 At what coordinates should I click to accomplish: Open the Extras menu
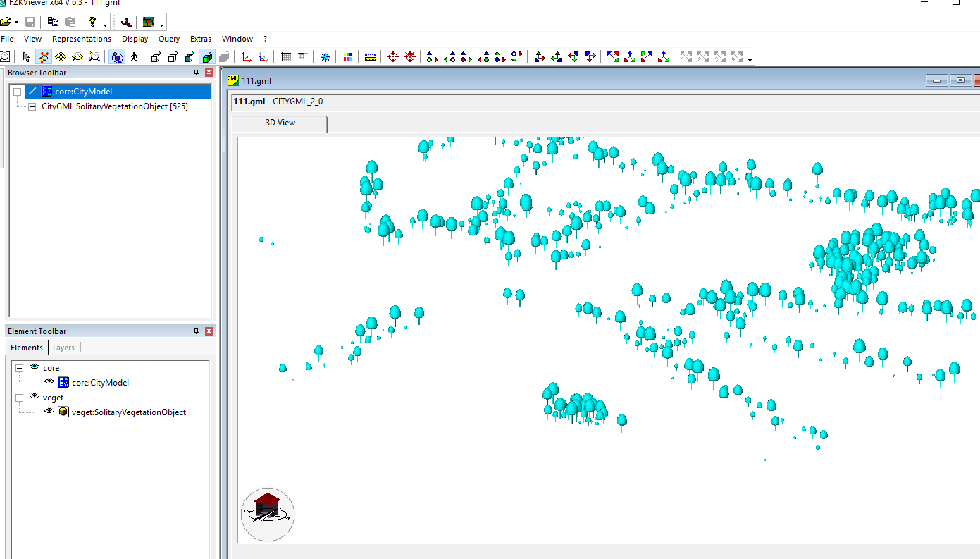pyautogui.click(x=201, y=39)
